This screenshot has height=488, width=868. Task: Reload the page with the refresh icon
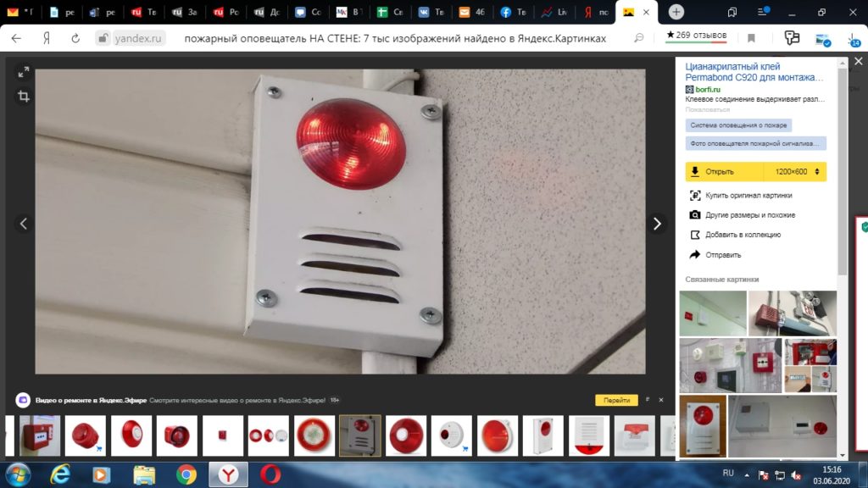click(x=75, y=38)
